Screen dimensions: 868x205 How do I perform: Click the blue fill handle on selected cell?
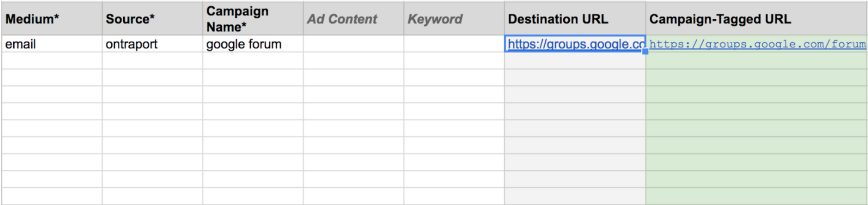point(645,51)
